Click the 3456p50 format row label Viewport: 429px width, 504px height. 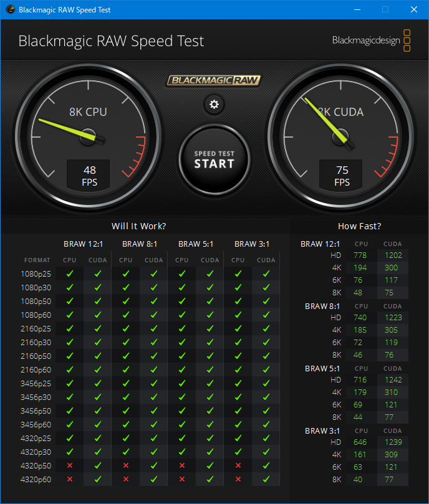click(36, 411)
